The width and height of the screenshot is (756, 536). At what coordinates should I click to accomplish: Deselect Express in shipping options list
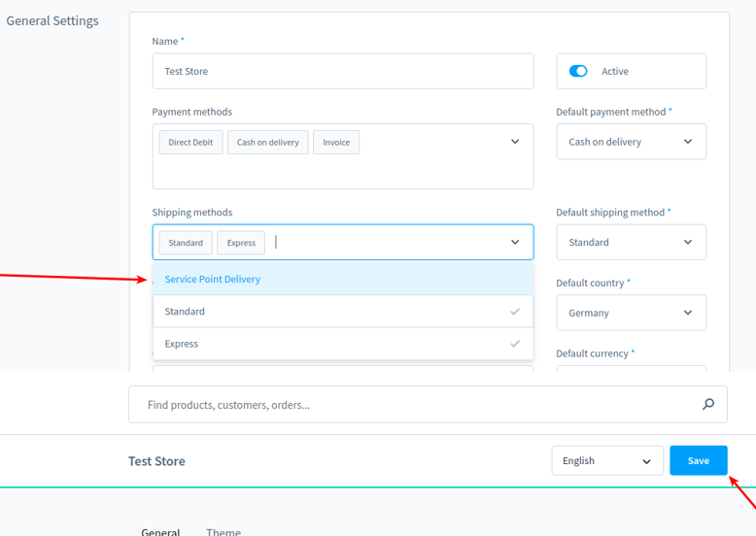coord(343,344)
